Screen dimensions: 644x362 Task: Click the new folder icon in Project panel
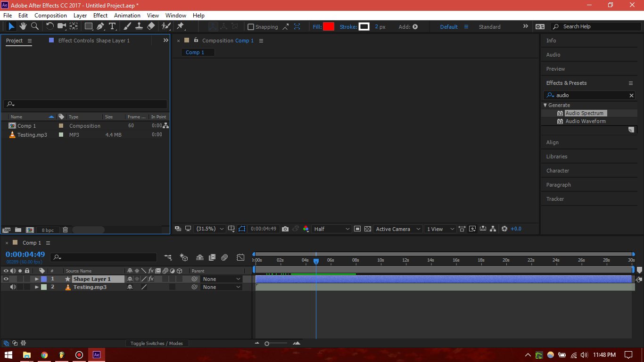pyautogui.click(x=18, y=230)
